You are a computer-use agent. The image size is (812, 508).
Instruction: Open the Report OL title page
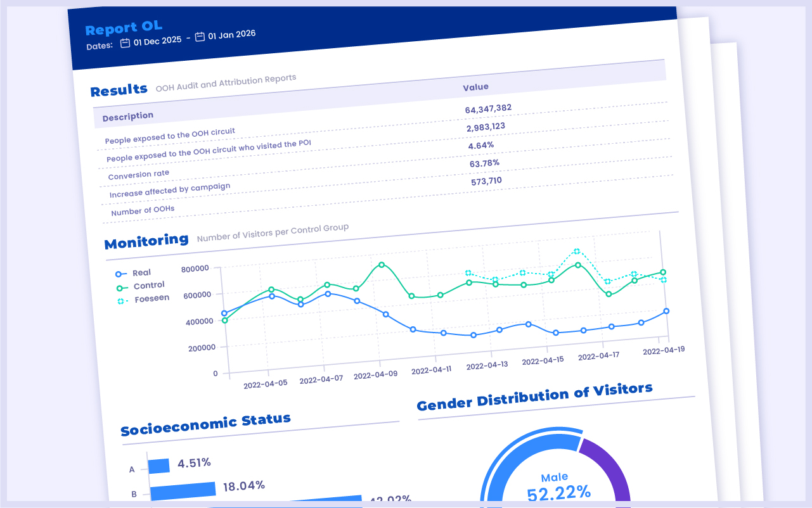tap(124, 27)
